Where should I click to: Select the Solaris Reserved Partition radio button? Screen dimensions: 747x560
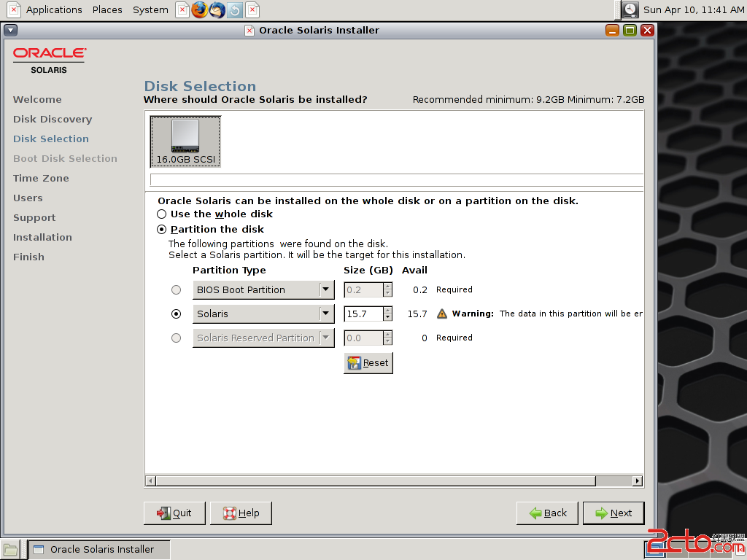(177, 338)
